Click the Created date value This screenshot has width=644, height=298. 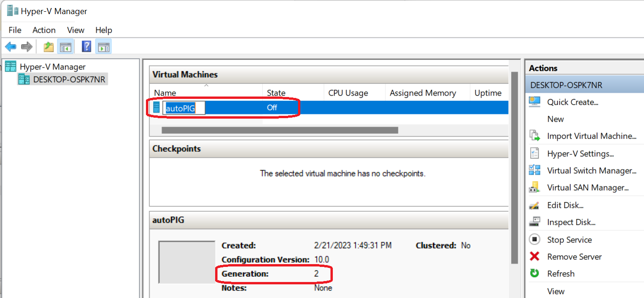pos(353,245)
